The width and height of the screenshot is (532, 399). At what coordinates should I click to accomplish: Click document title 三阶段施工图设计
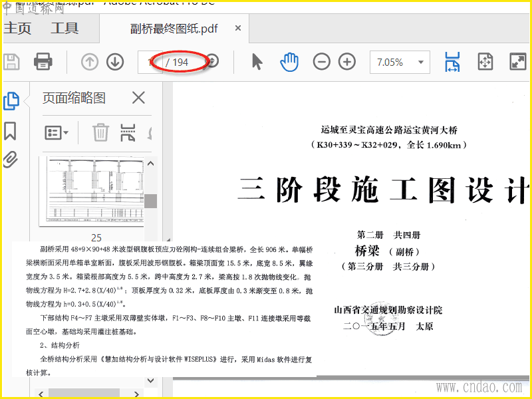(384, 190)
